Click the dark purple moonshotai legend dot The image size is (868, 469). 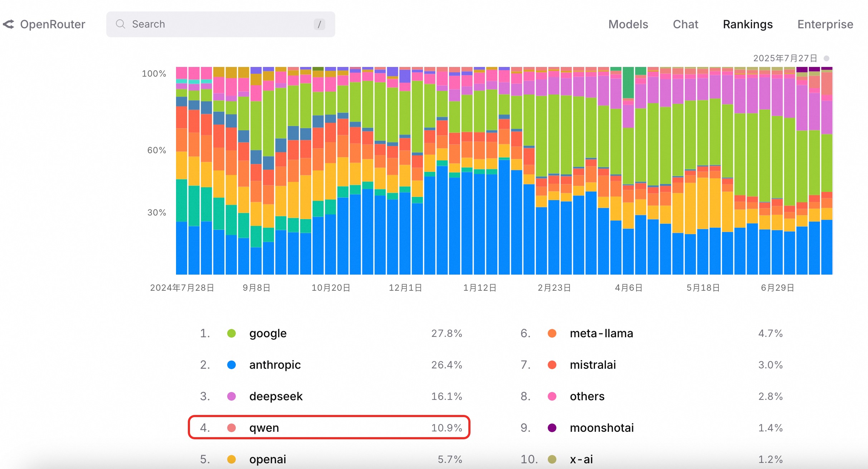(x=552, y=428)
